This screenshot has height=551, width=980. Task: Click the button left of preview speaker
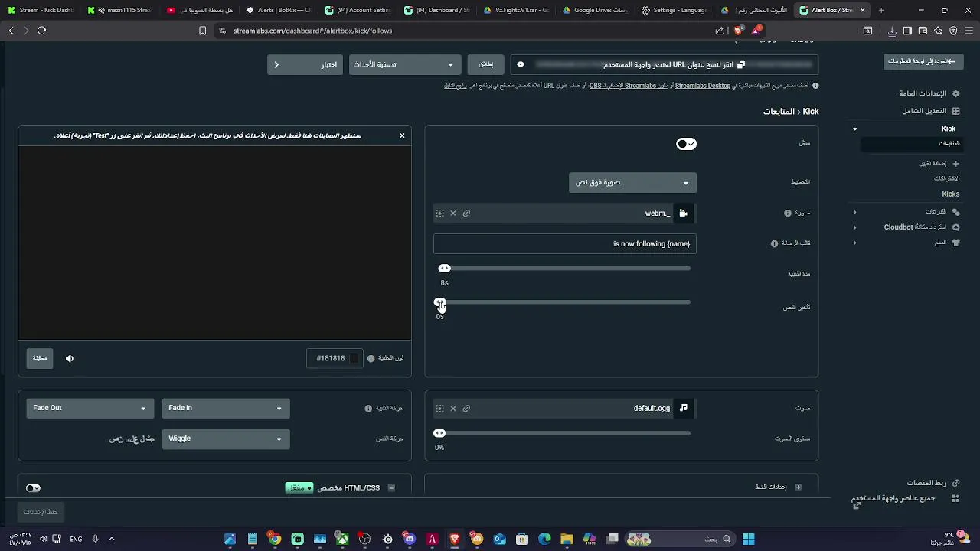(40, 358)
